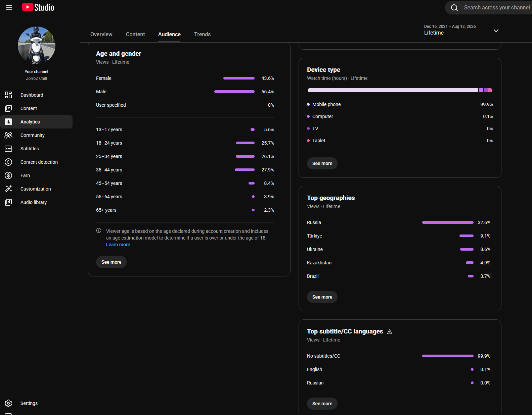Open the Subtitles sidebar icon
The image size is (532, 415).
[8, 149]
